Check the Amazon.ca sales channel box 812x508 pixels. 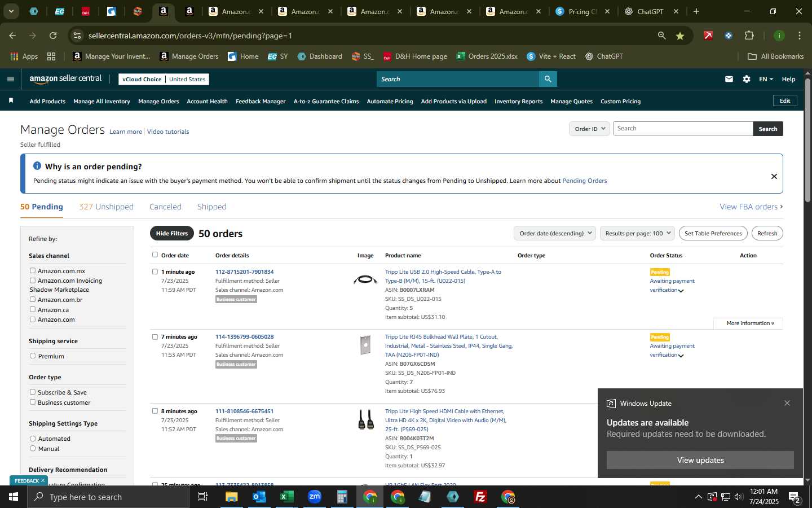coord(33,310)
